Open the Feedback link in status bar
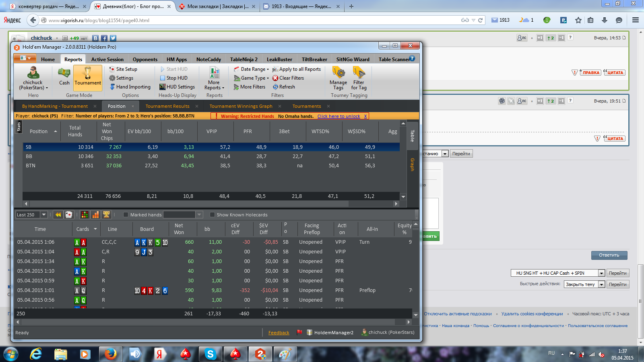 pos(279,333)
